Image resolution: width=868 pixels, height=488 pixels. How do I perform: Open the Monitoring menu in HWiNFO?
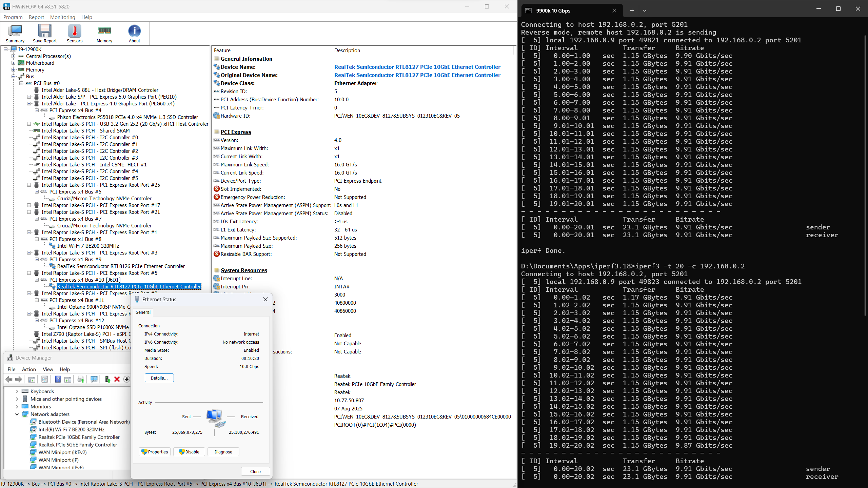(62, 17)
